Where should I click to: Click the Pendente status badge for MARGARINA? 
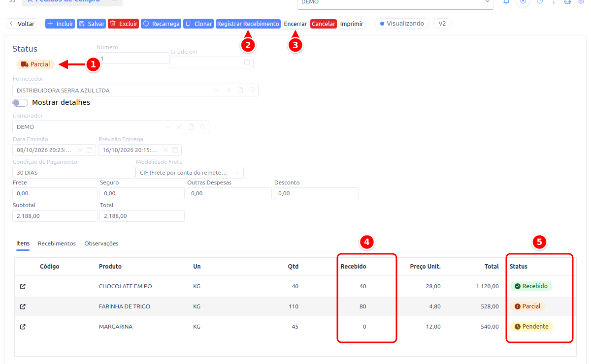(531, 327)
